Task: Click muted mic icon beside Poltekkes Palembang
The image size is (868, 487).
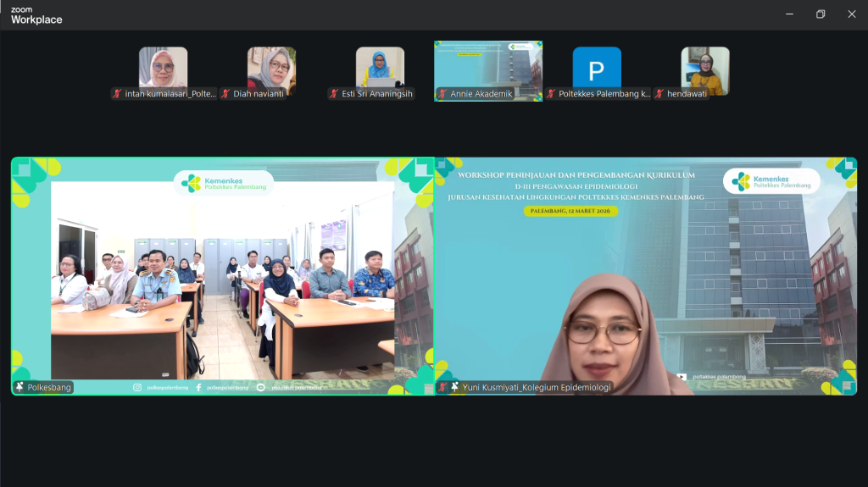Action: (x=551, y=94)
